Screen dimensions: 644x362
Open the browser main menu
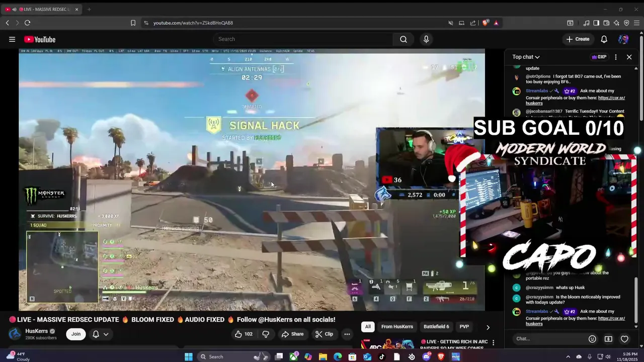(x=636, y=23)
